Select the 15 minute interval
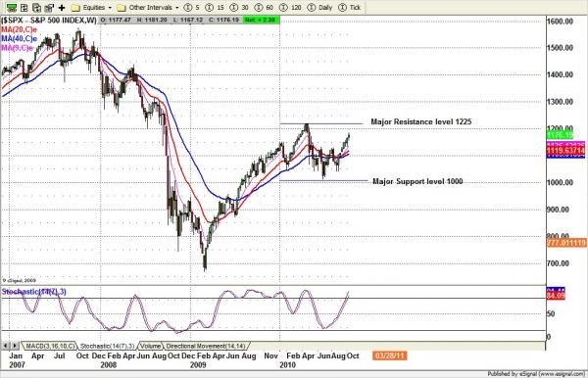The width and height of the screenshot is (588, 378). 216,8
